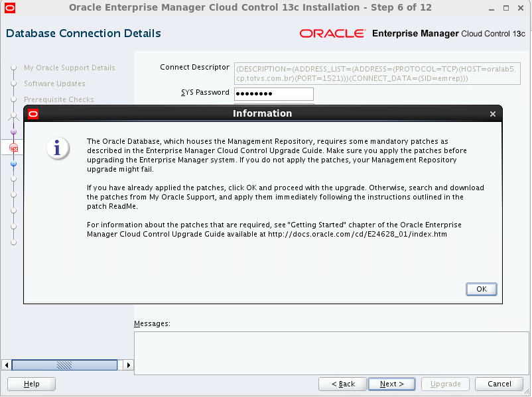Click the Oracle logo in the installer title bar

[x=10, y=7]
